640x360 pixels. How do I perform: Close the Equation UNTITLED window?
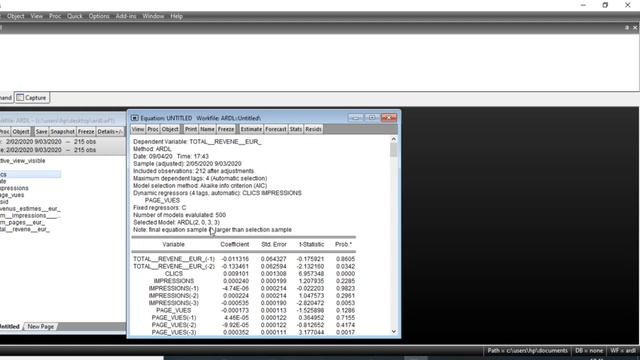[x=389, y=118]
